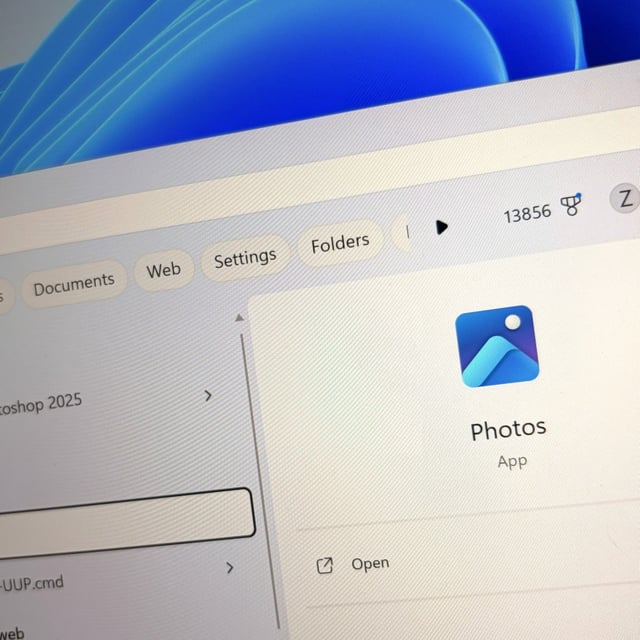Click the results list vertical scrollbar track

(260, 482)
